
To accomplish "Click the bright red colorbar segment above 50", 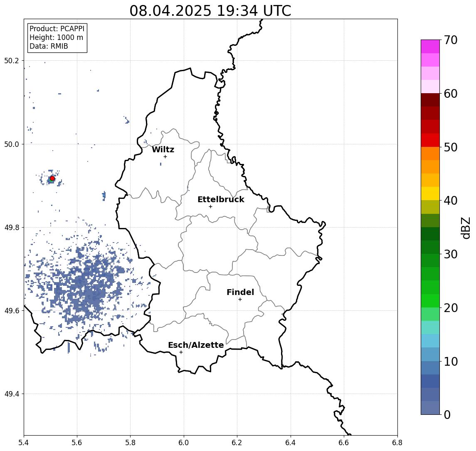I will 430,140.
